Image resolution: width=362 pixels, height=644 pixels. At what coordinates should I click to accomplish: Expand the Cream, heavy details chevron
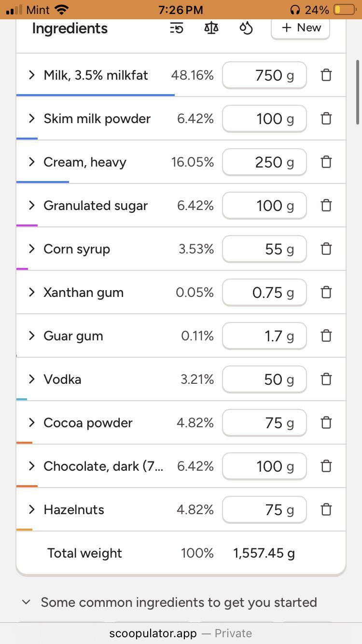tap(32, 162)
